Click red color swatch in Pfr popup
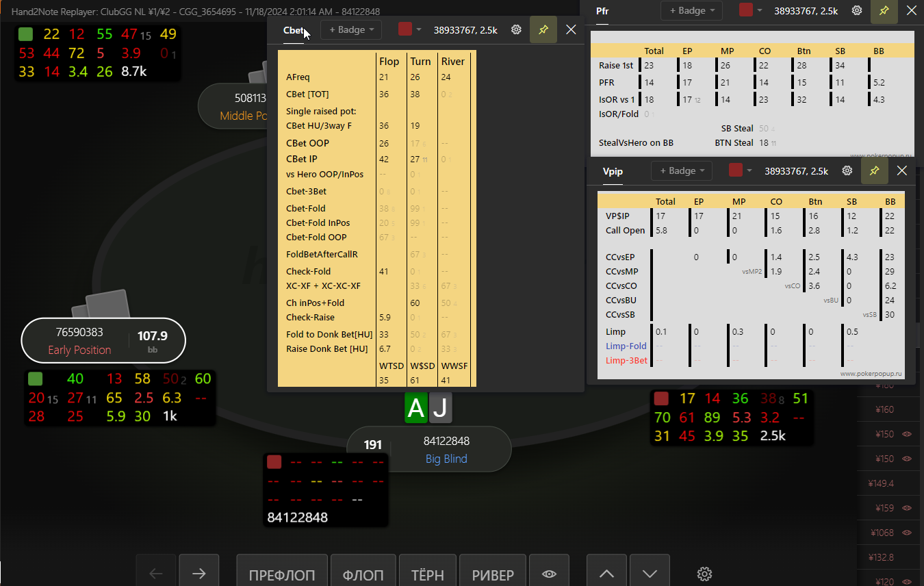 point(745,10)
